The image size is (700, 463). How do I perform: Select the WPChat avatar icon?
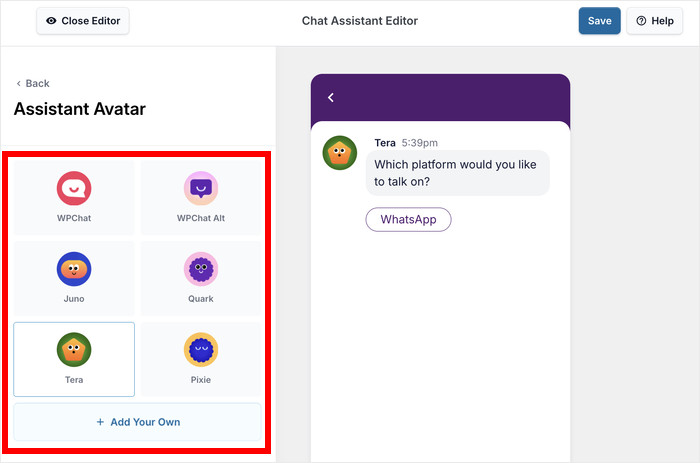74,187
